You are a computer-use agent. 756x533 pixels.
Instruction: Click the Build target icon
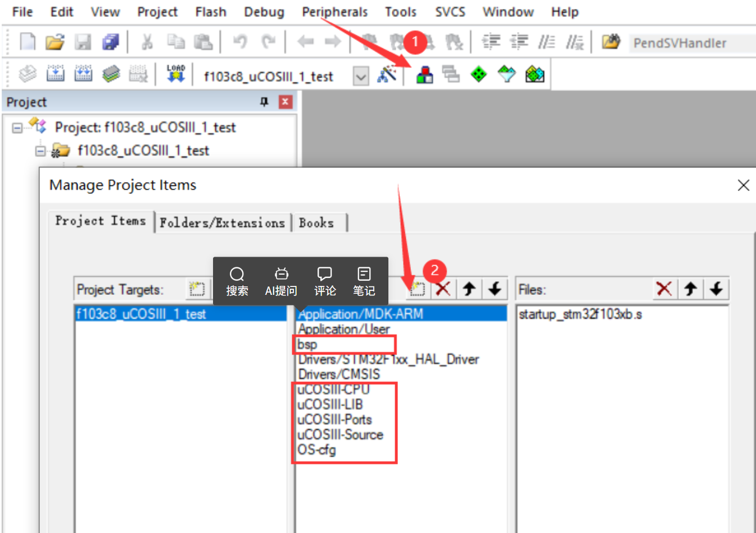tap(55, 74)
